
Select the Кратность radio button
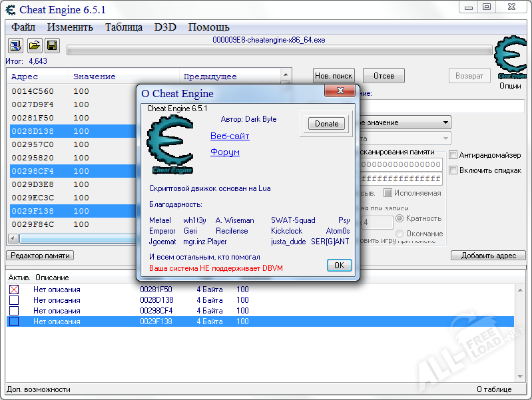tap(400, 218)
